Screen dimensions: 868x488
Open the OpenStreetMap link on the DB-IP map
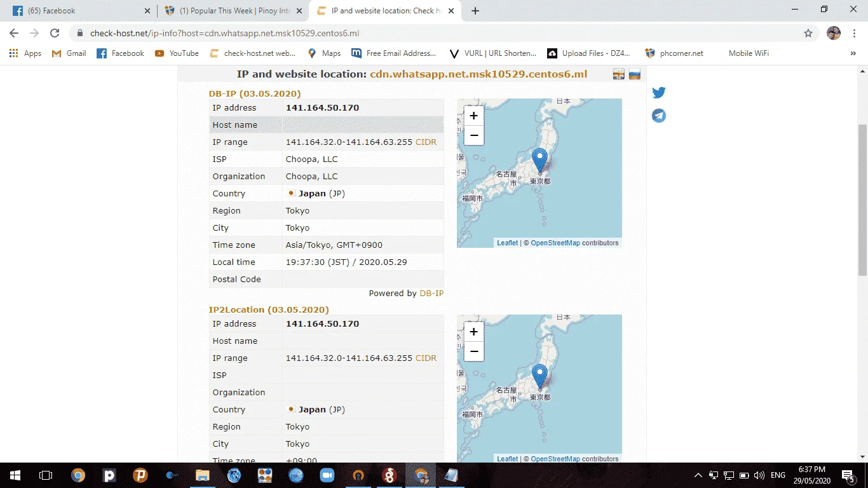[555, 243]
